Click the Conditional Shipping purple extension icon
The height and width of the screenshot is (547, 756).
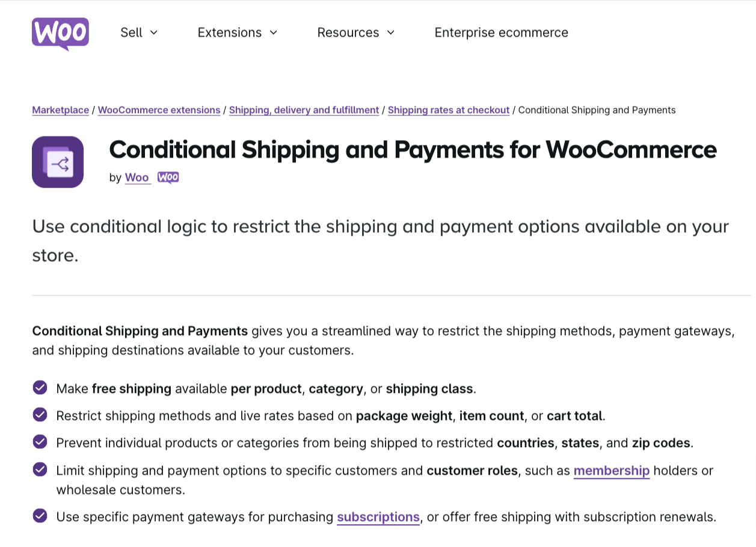pos(58,162)
